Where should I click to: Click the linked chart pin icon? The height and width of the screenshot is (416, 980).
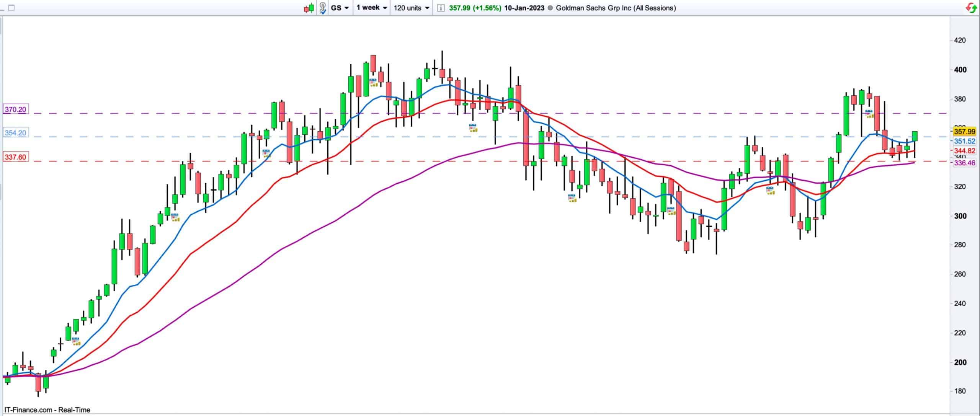[323, 8]
